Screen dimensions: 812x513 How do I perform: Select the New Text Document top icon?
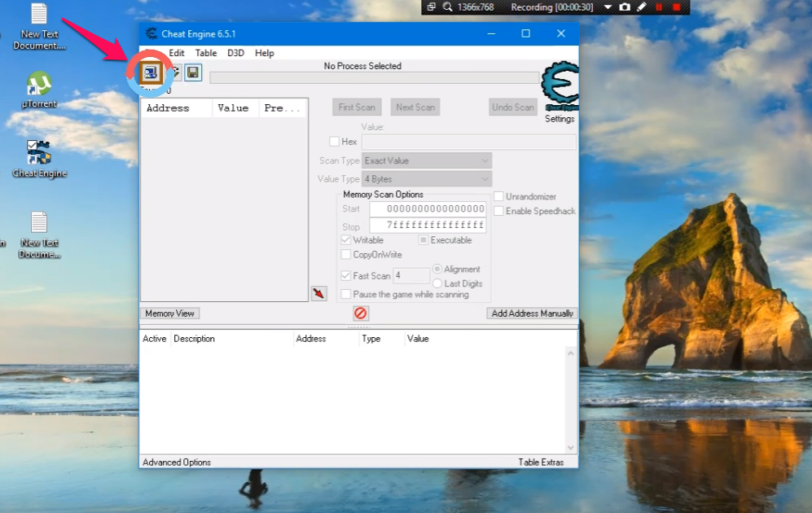tap(39, 27)
